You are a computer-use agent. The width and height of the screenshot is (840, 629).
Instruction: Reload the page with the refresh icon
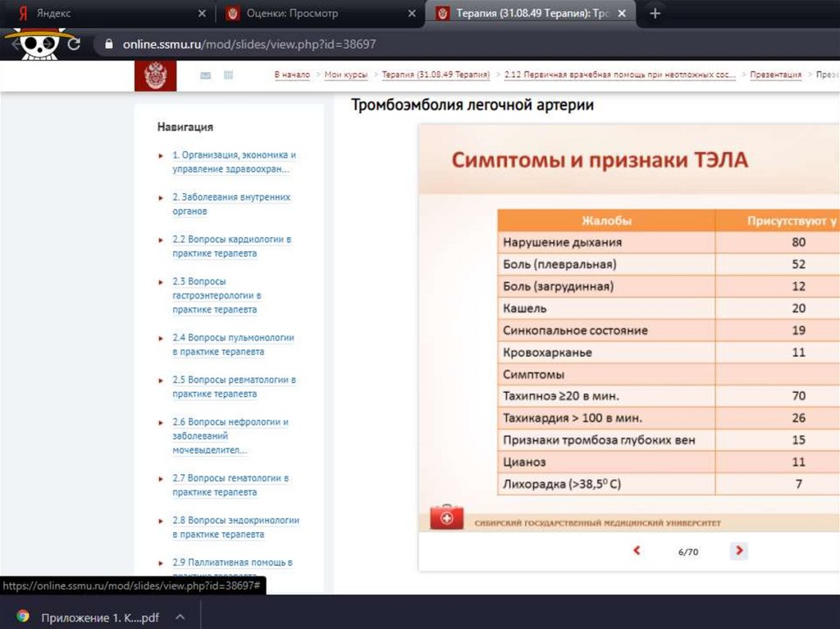coord(74,44)
